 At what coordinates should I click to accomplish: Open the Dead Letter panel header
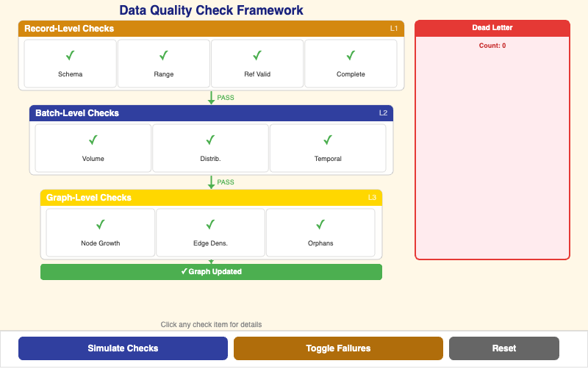click(492, 28)
